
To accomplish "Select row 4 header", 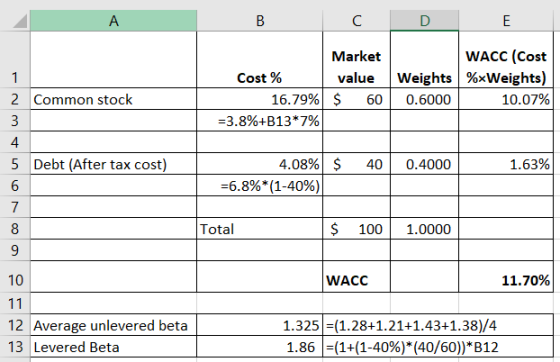I will coord(15,142).
